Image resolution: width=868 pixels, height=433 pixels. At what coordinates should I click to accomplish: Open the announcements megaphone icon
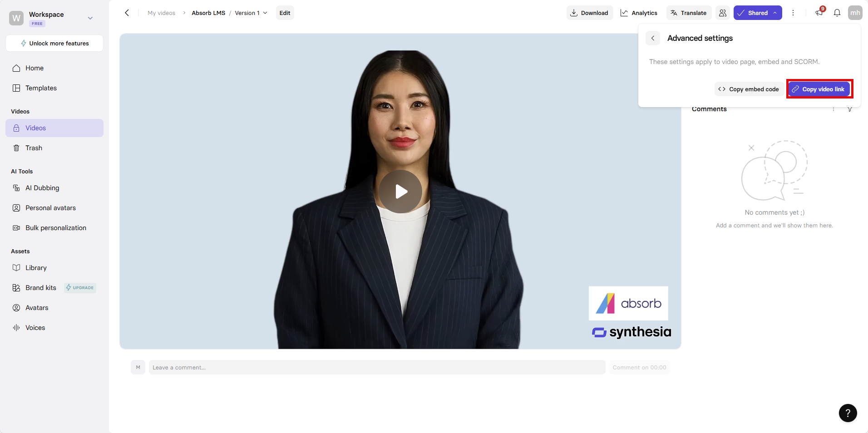(819, 13)
